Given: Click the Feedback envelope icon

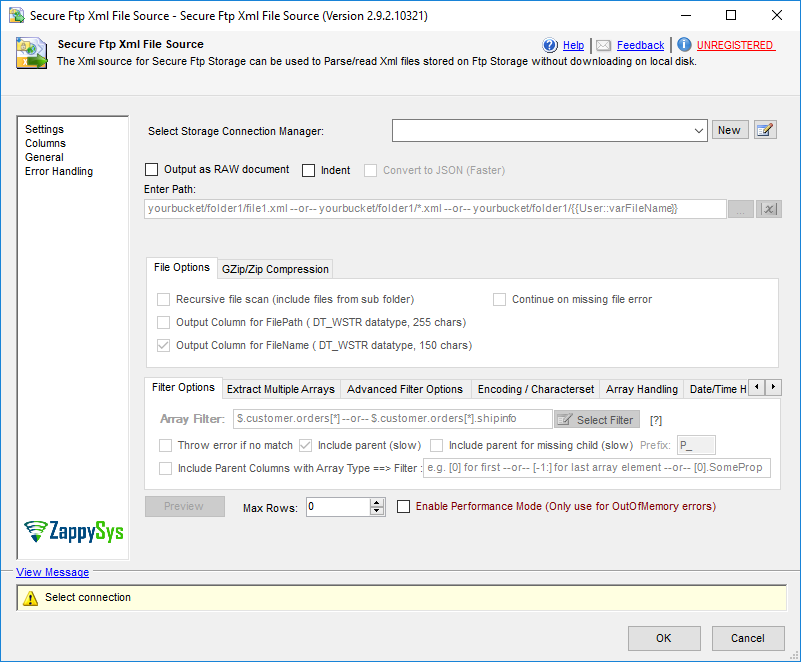Looking at the screenshot, I should (x=603, y=45).
